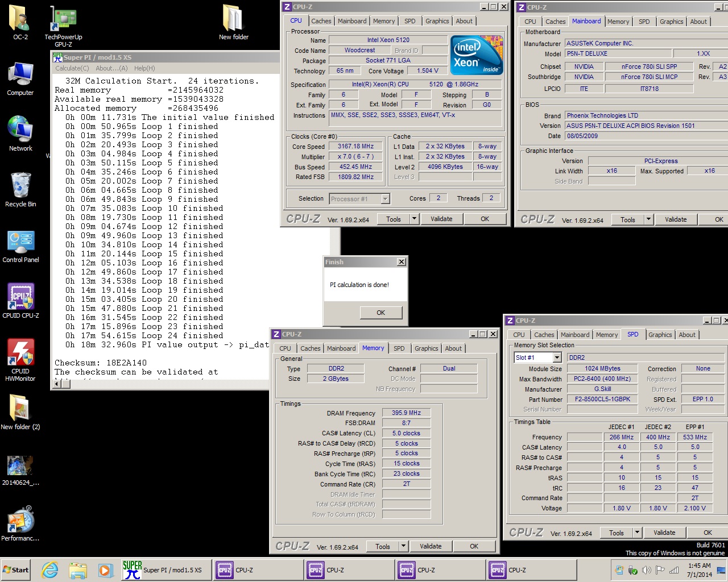Select the CPUID CPU-Z desktop shortcut
This screenshot has width=728, height=582.
point(20,301)
